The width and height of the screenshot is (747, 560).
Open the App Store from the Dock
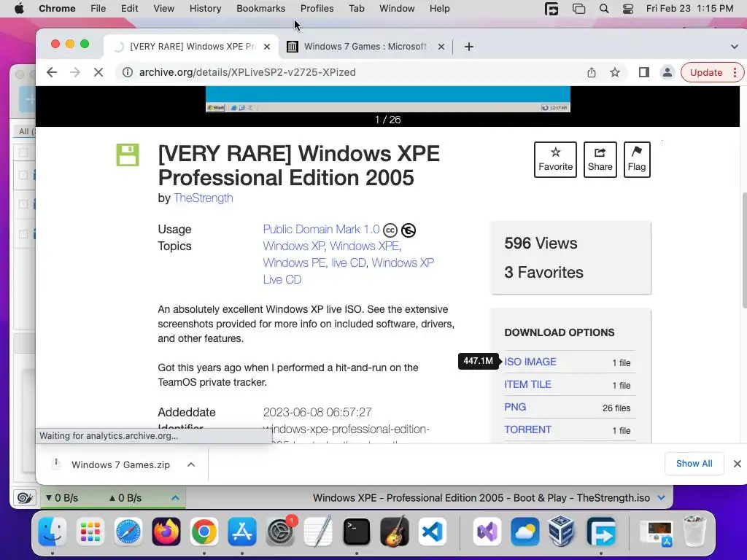(242, 532)
